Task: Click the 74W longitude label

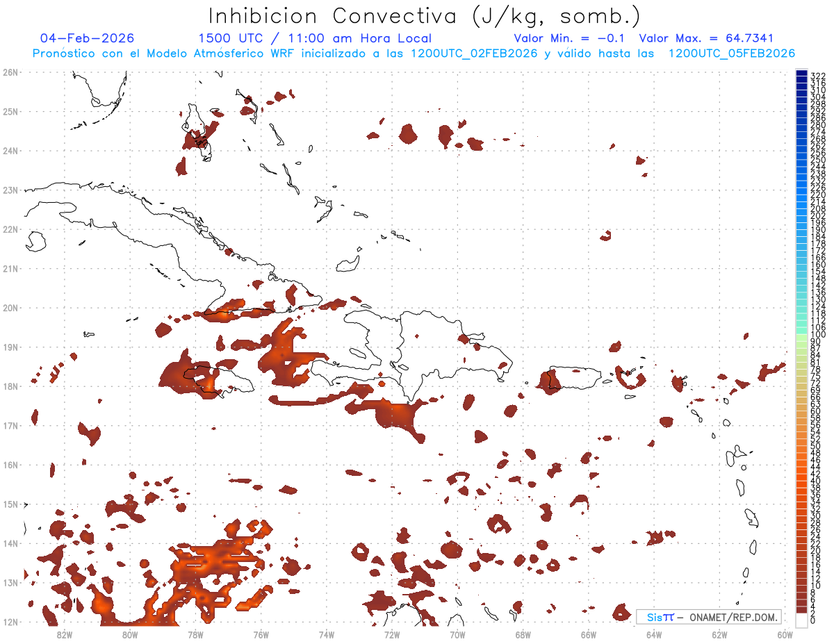Action: click(327, 634)
